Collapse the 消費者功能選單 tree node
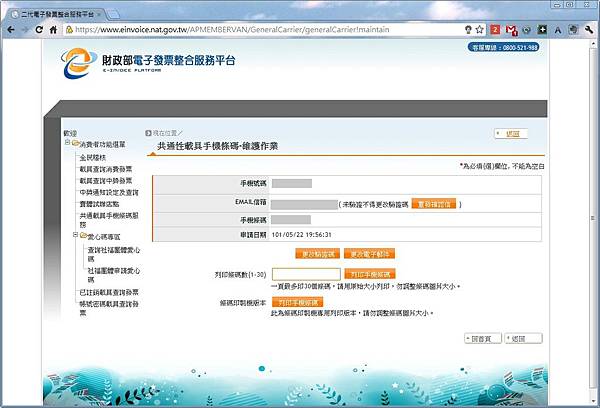This screenshot has width=600, height=408. 67,142
